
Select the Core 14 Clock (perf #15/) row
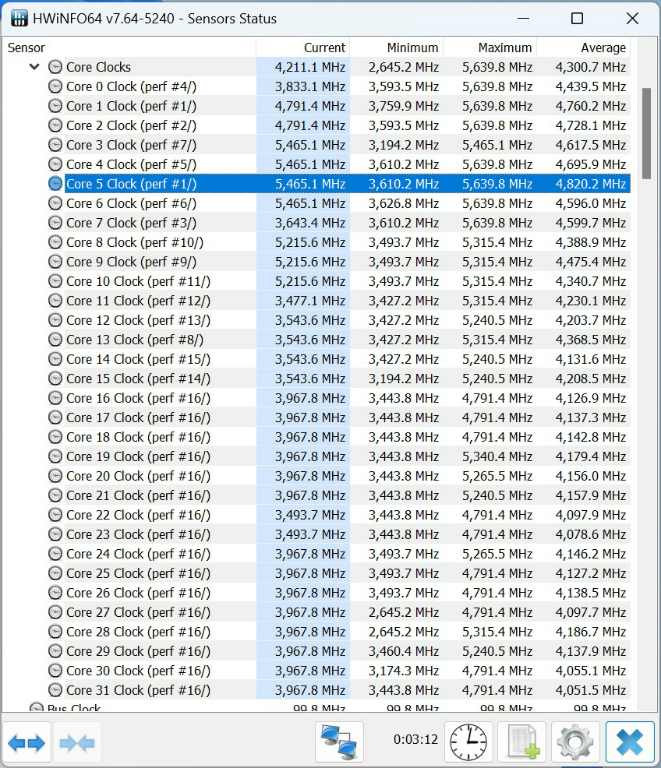point(338,359)
